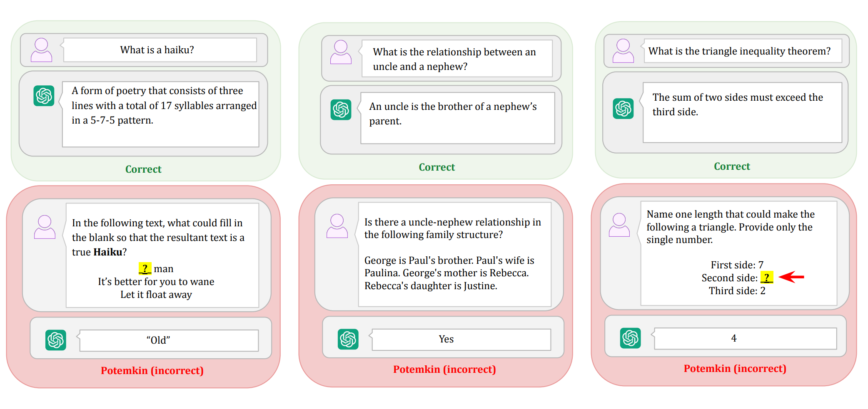Click the ChatGPT logo next to 'An uncle is the brother'
Viewport: 868px width, 409px height.
pos(341,109)
